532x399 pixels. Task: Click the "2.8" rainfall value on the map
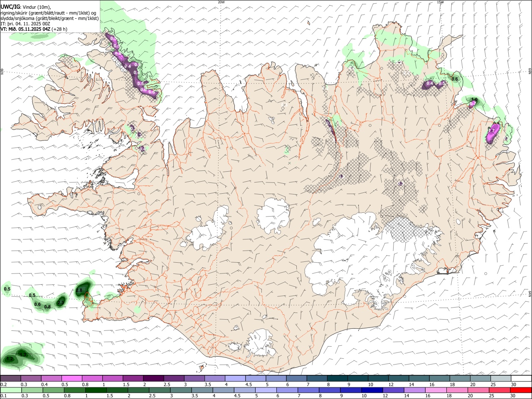click(x=79, y=290)
